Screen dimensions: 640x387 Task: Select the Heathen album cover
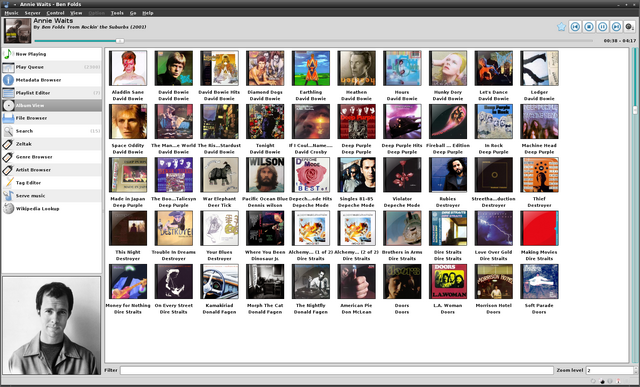point(356,68)
